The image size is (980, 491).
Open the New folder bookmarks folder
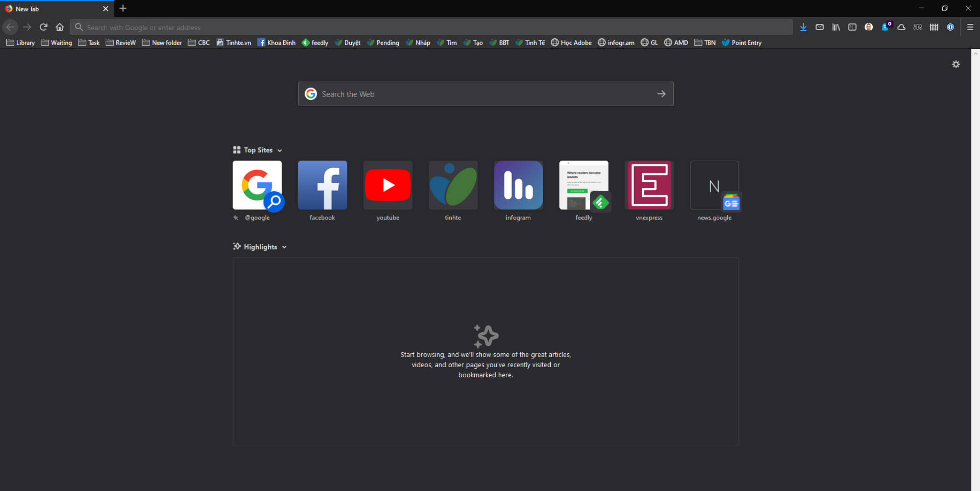pos(162,43)
